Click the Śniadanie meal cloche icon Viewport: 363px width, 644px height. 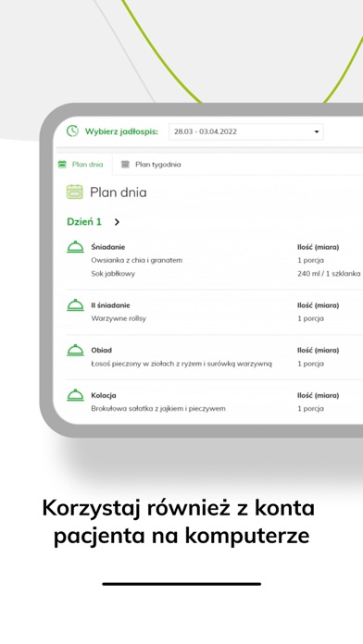pyautogui.click(x=75, y=247)
